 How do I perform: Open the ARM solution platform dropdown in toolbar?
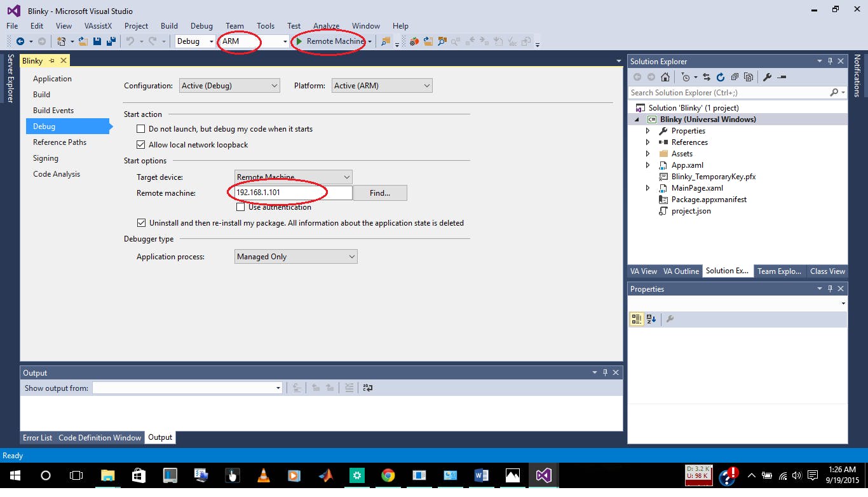254,41
